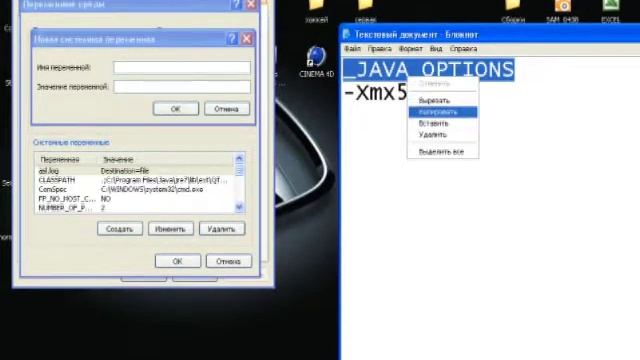This screenshot has height=360, width=640.
Task: Click Отмена in new system variable dialog
Action: coord(227,109)
